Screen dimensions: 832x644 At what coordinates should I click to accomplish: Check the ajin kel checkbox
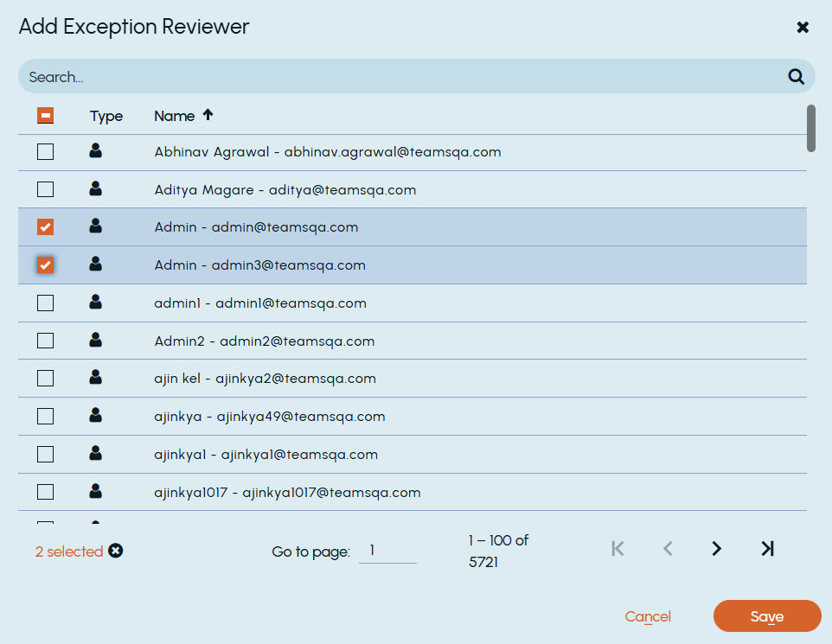pyautogui.click(x=46, y=379)
